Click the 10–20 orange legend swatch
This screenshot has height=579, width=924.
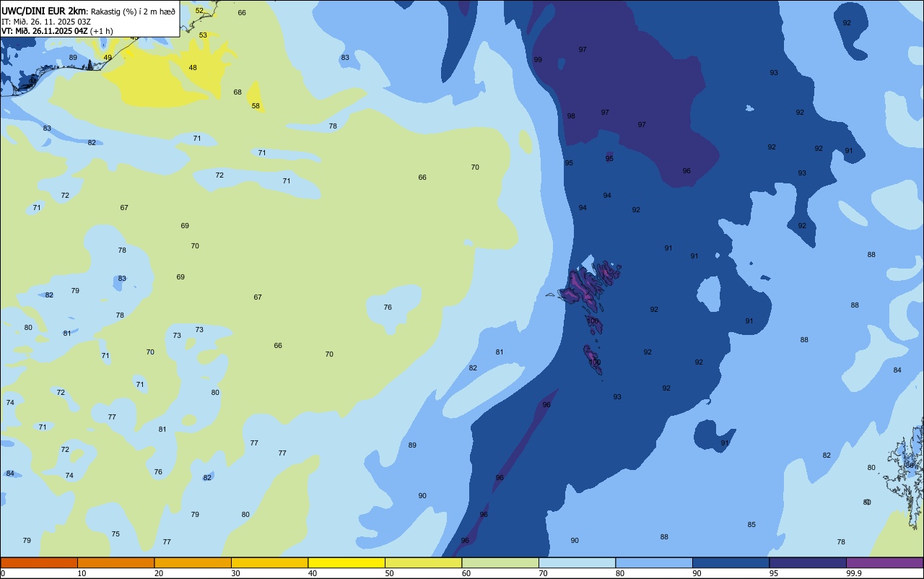coord(115,562)
